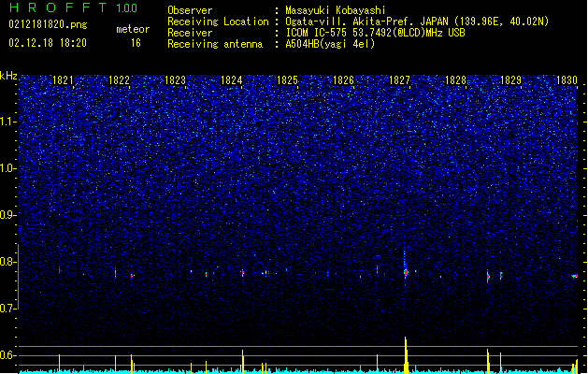Select observer name Masayuki Kobayashi

(336, 10)
